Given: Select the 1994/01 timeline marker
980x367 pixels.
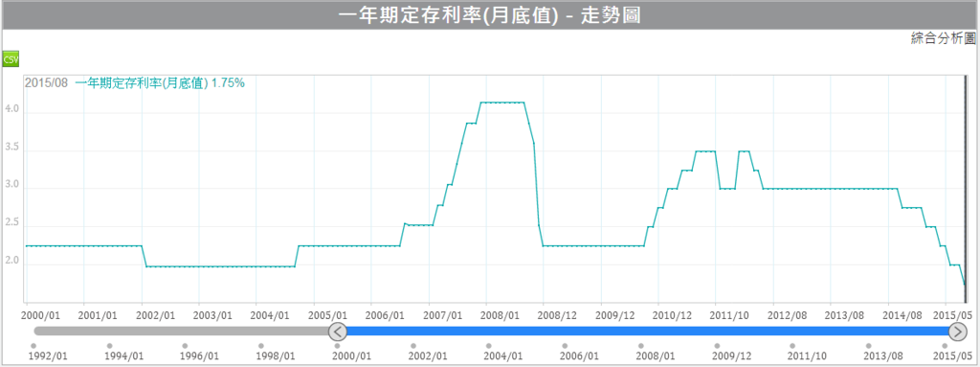Looking at the screenshot, I should (109, 346).
